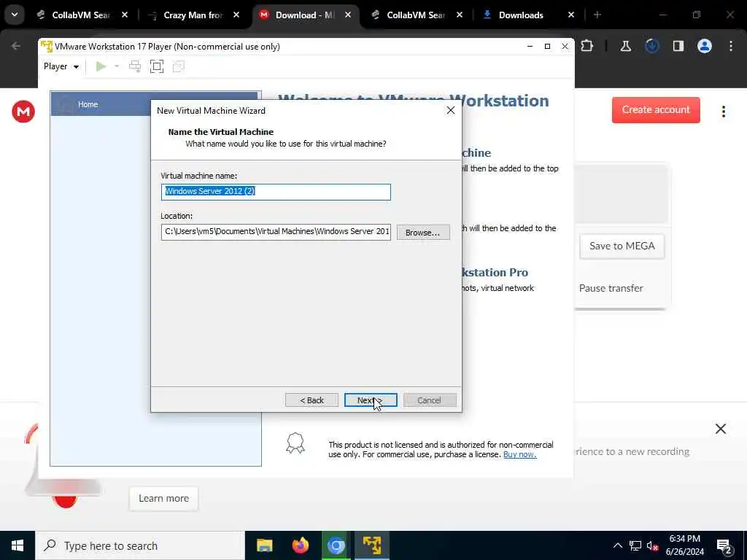Screen dimensions: 747x560
Task: Open a new browser tab
Action: tap(597, 15)
